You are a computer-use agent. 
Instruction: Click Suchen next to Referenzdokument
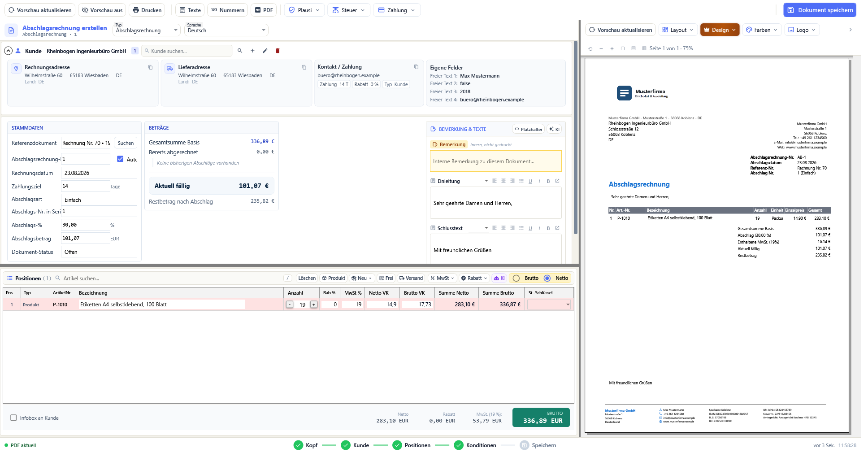[126, 143]
